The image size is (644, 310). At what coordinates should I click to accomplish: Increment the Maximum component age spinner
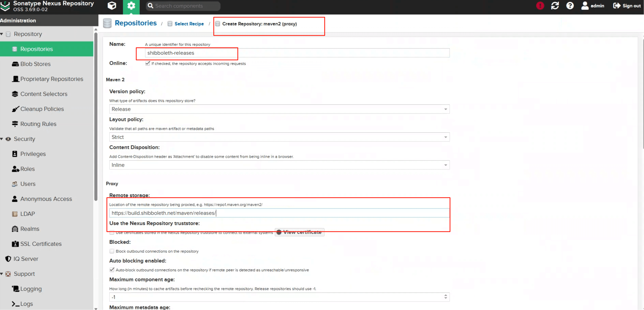point(446,295)
